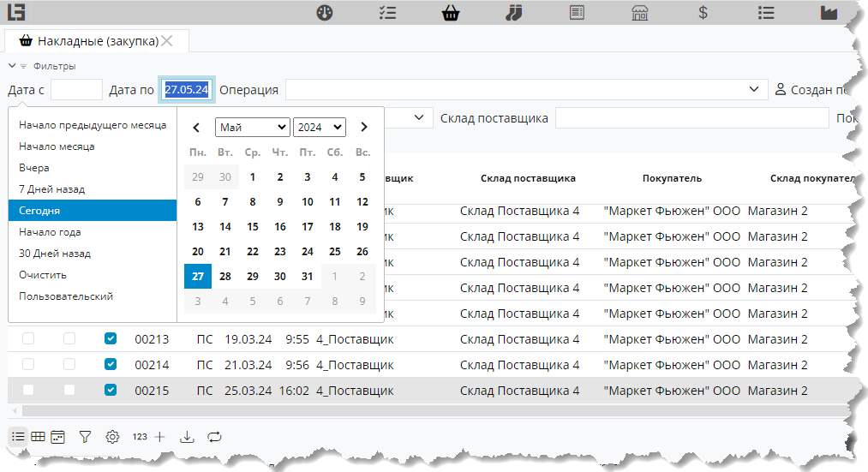Open the socks goods icon

pyautogui.click(x=513, y=13)
